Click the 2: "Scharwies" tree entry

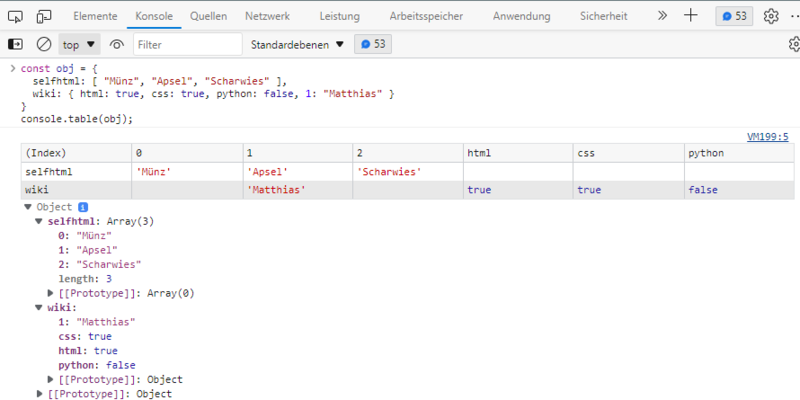point(100,264)
